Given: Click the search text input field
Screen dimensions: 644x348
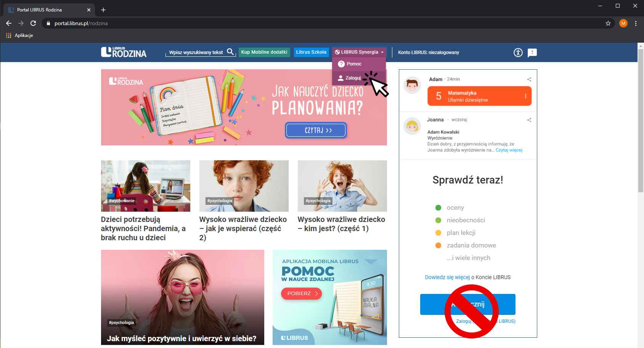Looking at the screenshot, I should click(x=196, y=52).
